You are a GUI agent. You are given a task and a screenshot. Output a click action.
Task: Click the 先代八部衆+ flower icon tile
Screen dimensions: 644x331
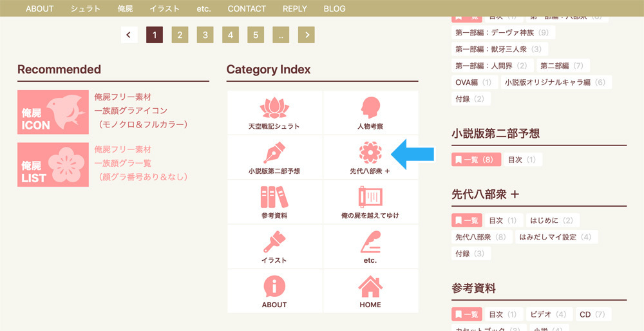coord(370,158)
